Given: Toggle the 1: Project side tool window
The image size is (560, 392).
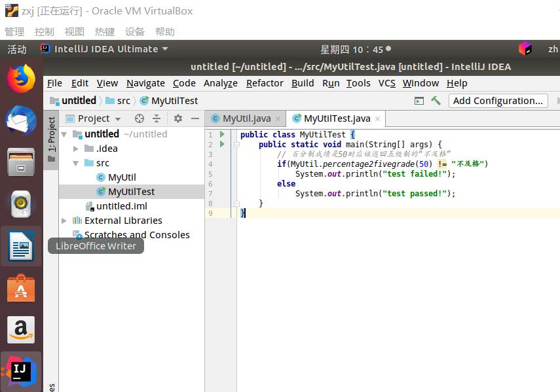Looking at the screenshot, I should pyautogui.click(x=52, y=139).
